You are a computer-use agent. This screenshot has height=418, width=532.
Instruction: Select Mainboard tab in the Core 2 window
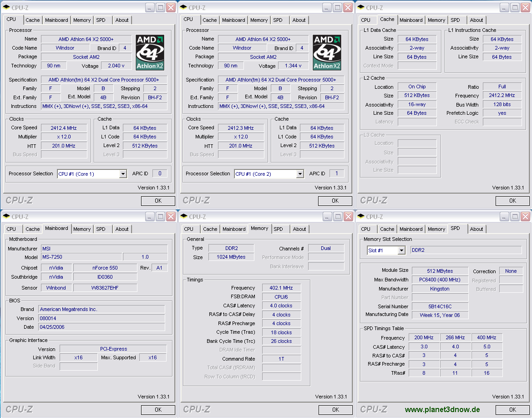(234, 20)
